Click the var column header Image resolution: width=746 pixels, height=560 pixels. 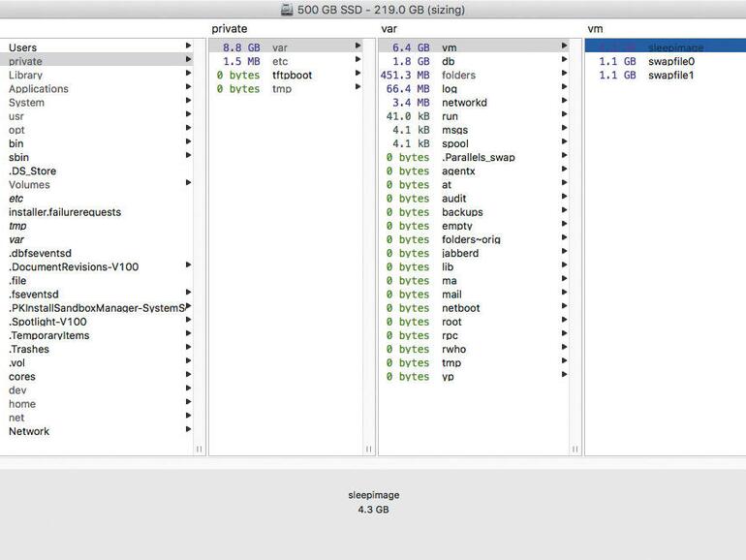pyautogui.click(x=389, y=29)
